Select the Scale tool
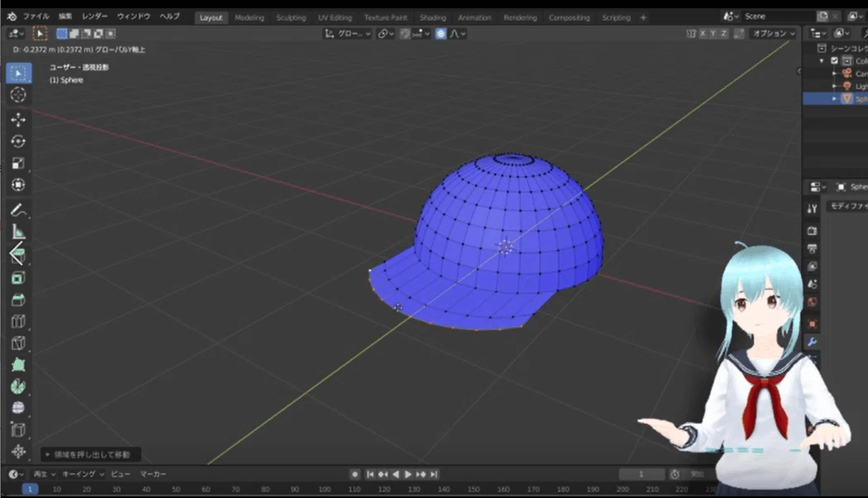 pyautogui.click(x=18, y=163)
